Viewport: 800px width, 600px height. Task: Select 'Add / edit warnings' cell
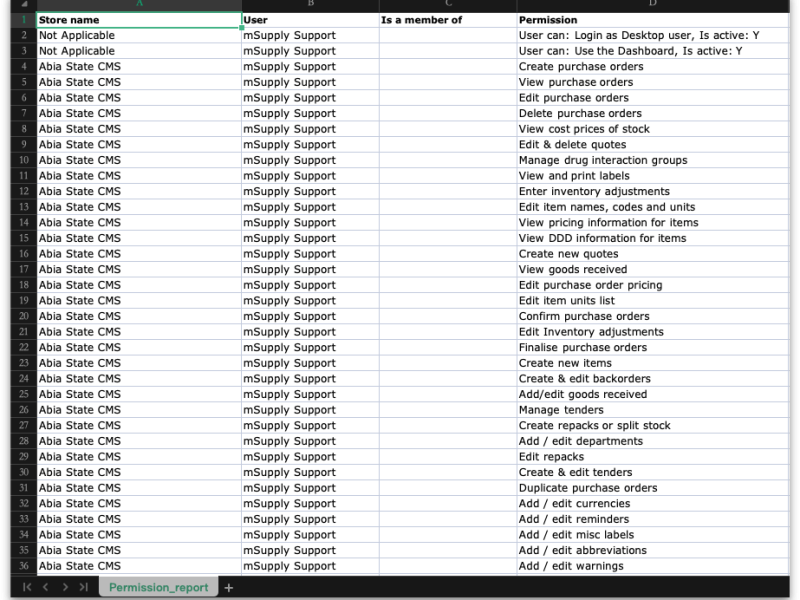tap(653, 566)
